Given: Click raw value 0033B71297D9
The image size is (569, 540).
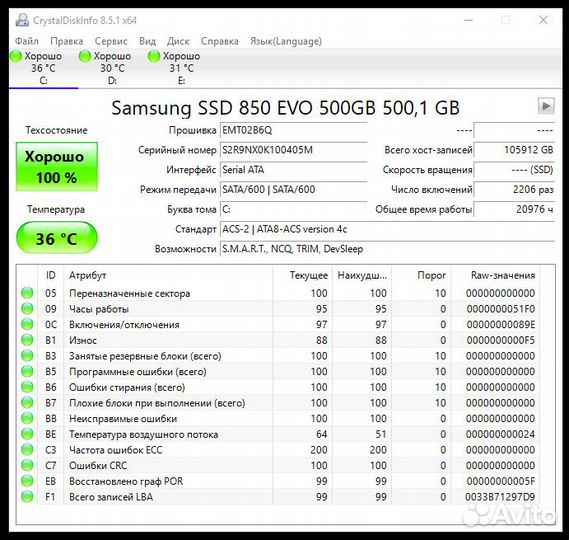Looking at the screenshot, I should (x=500, y=497).
